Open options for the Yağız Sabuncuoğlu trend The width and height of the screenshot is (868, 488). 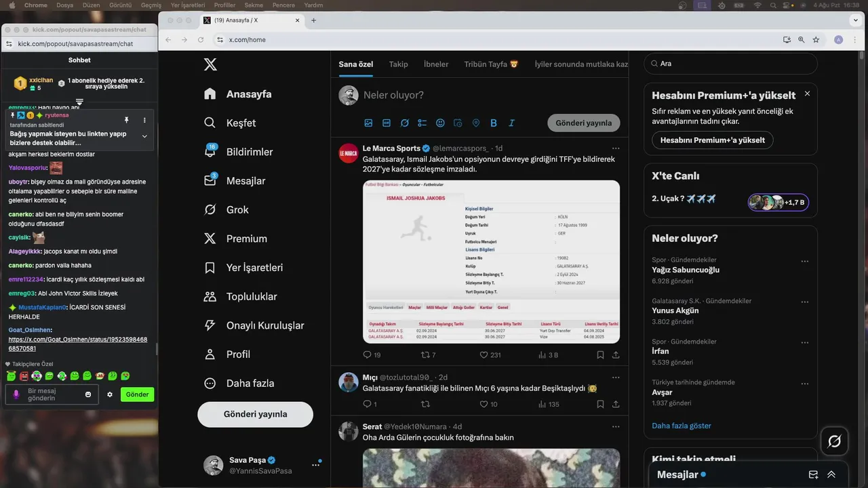[804, 261]
